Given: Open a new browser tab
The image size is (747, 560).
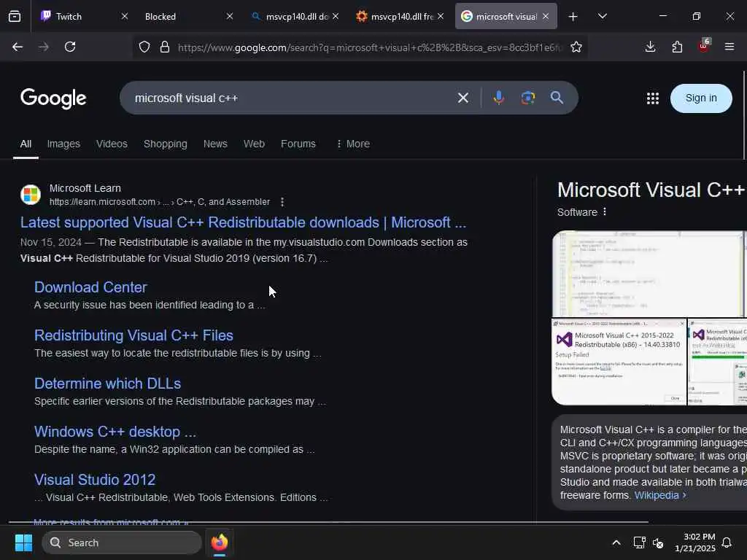Looking at the screenshot, I should [x=573, y=17].
